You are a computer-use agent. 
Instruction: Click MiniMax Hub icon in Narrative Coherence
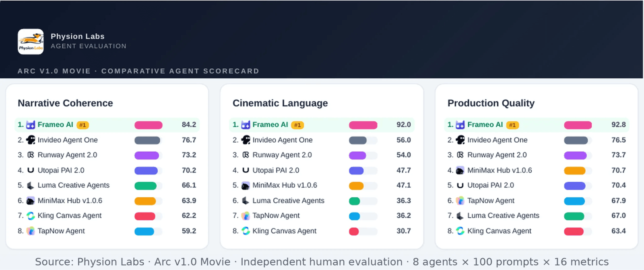coord(31,200)
